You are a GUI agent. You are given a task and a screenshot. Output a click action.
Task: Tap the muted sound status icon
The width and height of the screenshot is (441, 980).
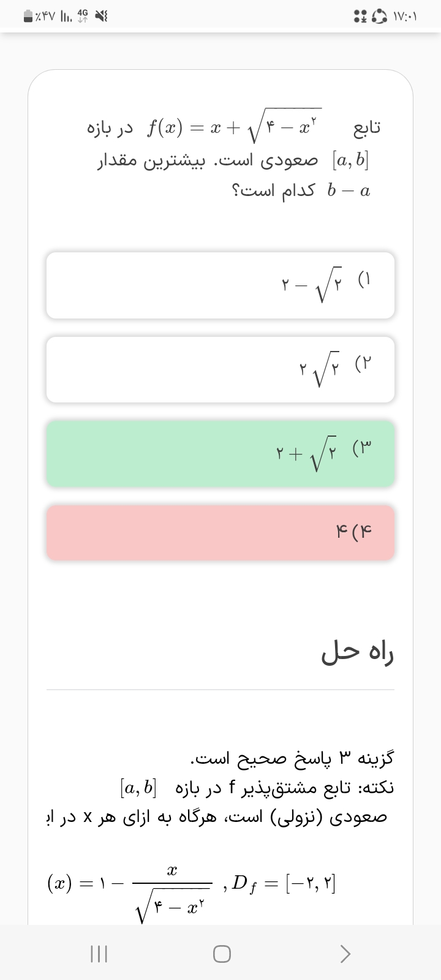pos(99,17)
